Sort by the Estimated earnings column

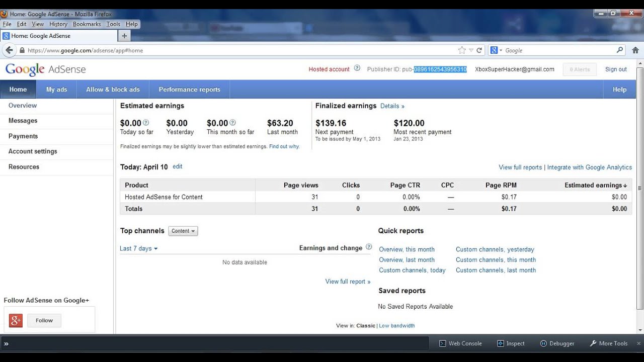point(596,185)
